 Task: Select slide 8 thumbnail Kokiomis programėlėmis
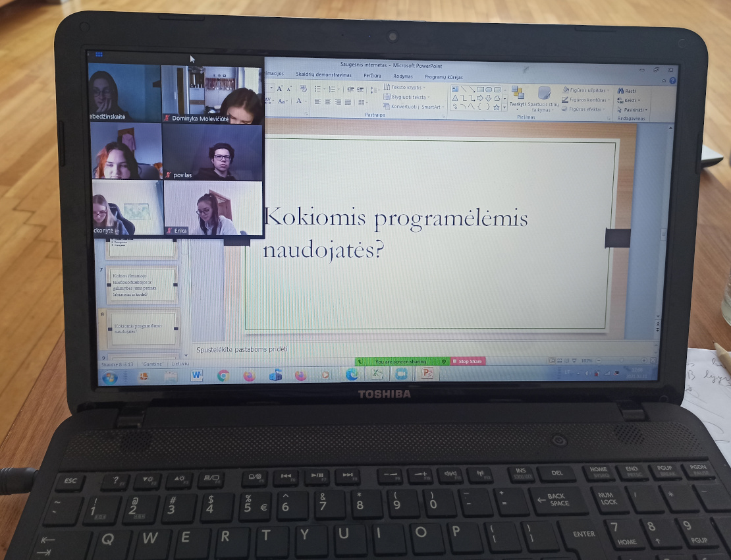142,329
